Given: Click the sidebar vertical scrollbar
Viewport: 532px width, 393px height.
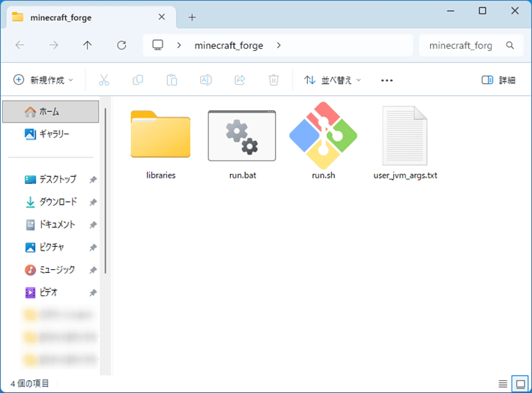Looking at the screenshot, I should (x=106, y=190).
